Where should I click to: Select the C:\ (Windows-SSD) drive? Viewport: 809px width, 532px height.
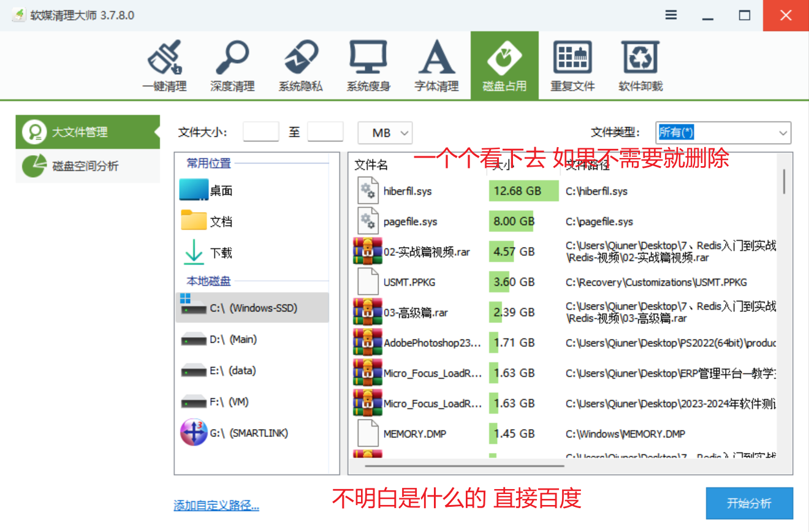click(253, 308)
